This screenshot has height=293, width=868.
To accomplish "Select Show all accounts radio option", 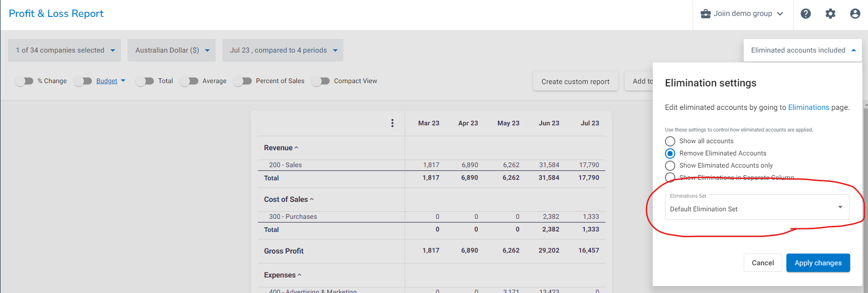I will (670, 141).
